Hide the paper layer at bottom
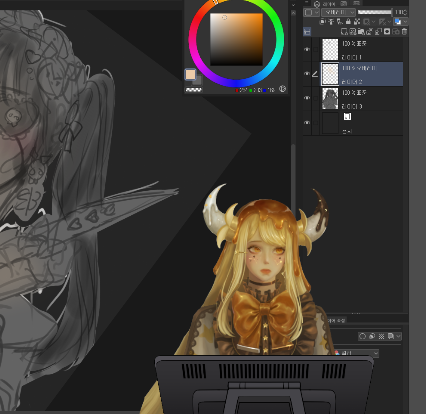This screenshot has height=414, width=426. [x=307, y=123]
